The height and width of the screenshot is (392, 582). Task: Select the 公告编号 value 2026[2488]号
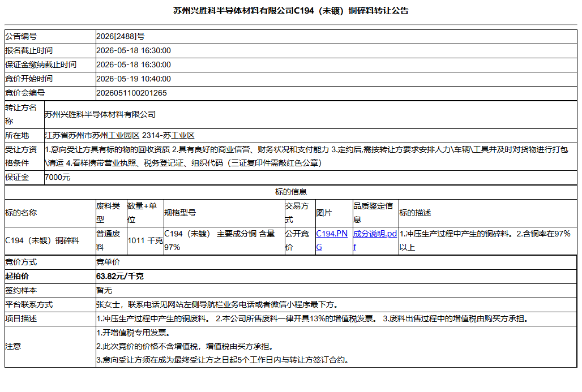coord(120,36)
